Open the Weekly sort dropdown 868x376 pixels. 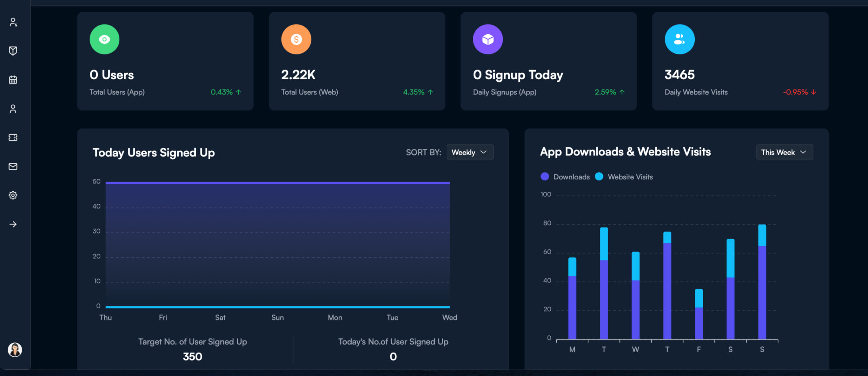pyautogui.click(x=470, y=152)
